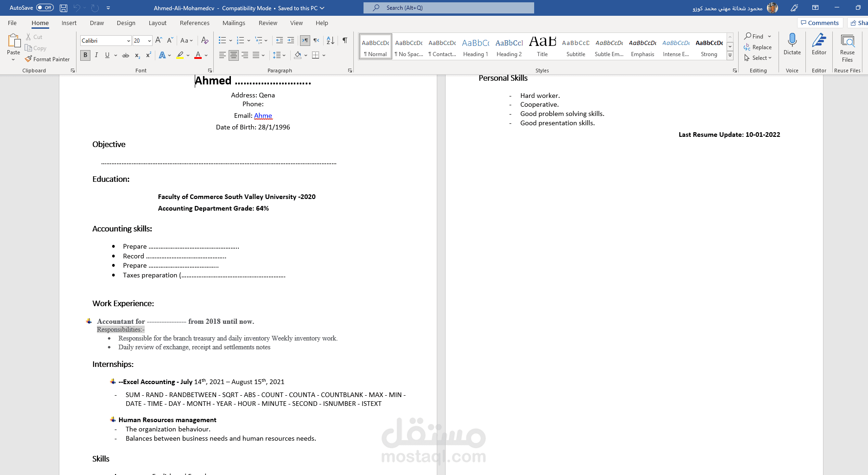Screen dimensions: 868x475
Task: Toggle Underline formatting
Action: (x=107, y=55)
